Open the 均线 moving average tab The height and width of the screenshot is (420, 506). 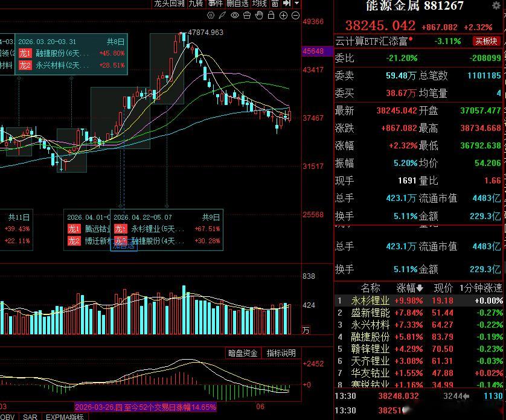coord(260,3)
